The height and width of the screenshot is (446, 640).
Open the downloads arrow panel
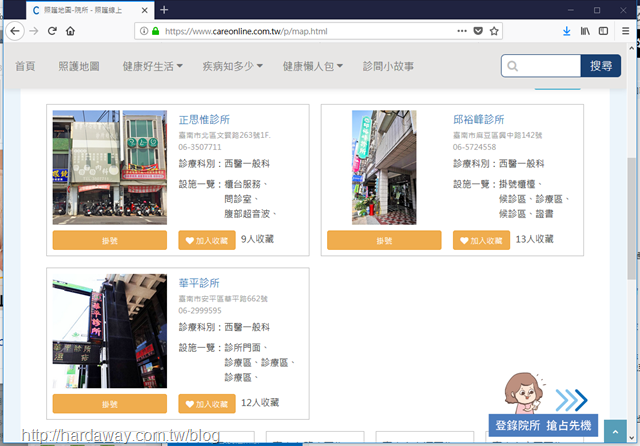567,31
